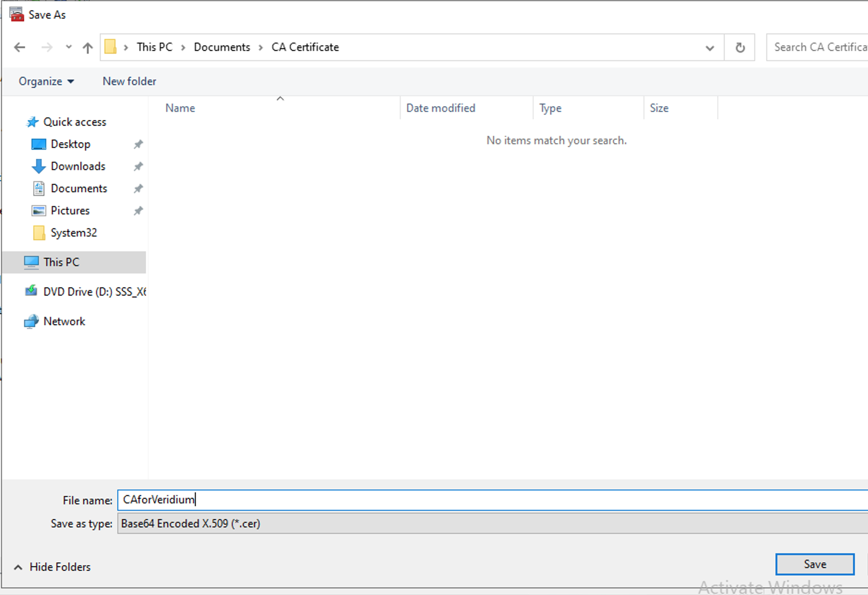
Task: Open the System32 folder shortcut
Action: [73, 233]
